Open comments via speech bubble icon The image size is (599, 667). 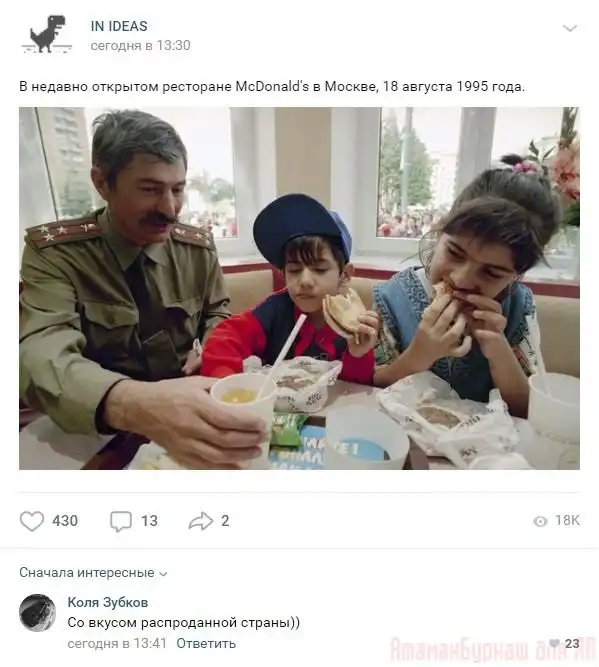(121, 521)
